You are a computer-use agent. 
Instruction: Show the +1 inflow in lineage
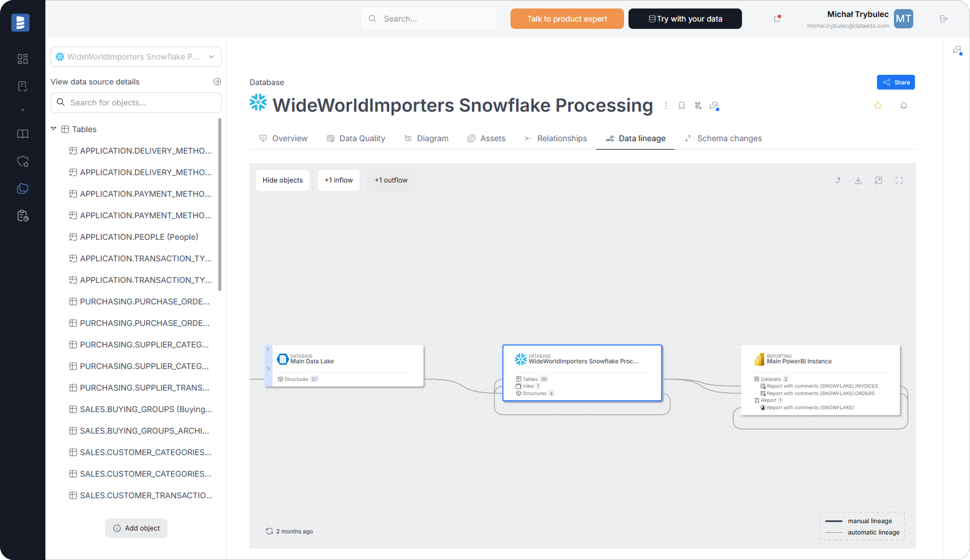pyautogui.click(x=338, y=180)
